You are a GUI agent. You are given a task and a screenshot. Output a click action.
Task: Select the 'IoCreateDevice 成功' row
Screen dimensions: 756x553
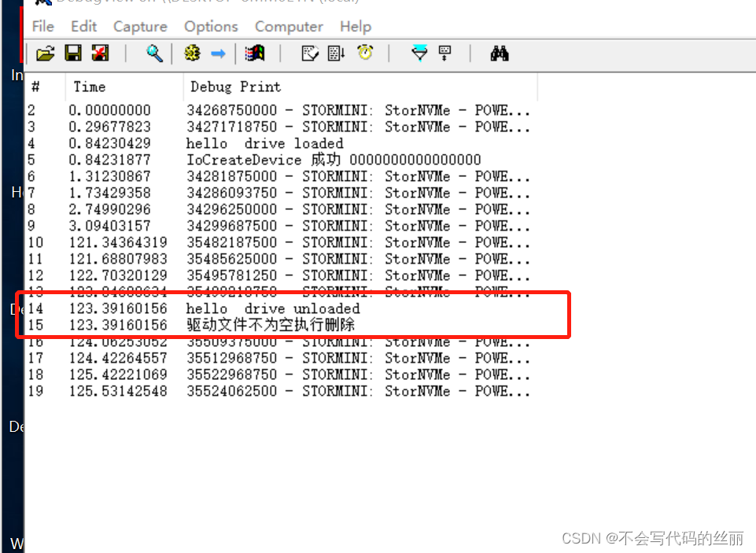(281, 160)
